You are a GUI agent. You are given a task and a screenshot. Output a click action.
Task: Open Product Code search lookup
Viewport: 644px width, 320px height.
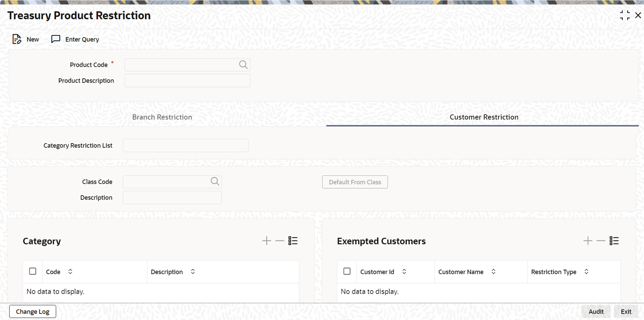click(x=243, y=65)
